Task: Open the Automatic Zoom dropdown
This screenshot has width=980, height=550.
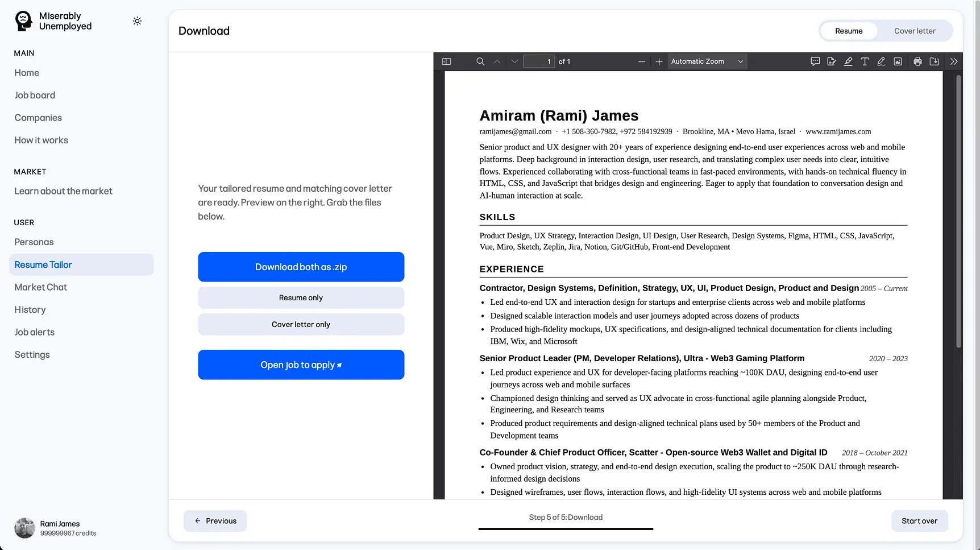Action: 707,61
